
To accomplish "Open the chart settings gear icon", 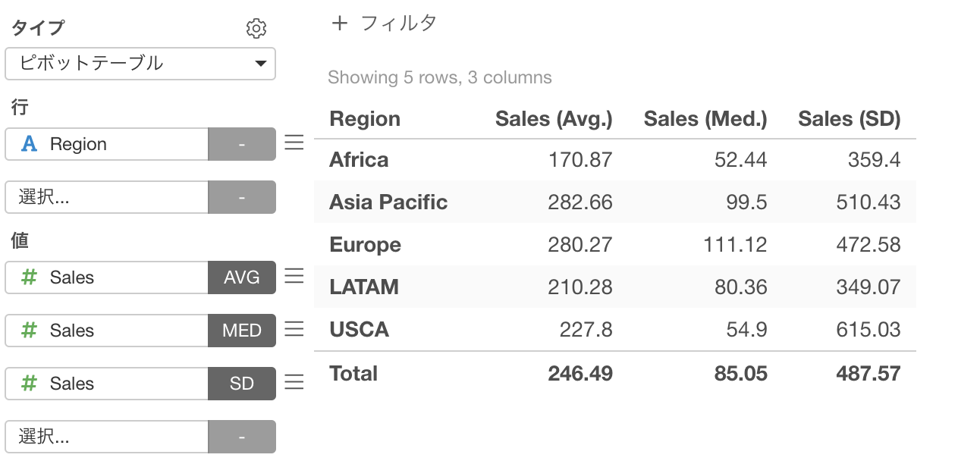I will pos(256,29).
